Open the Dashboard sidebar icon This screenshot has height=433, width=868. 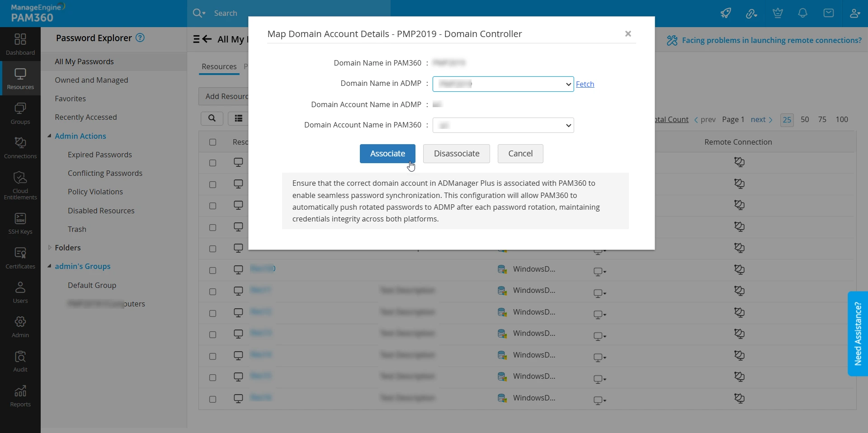click(20, 44)
